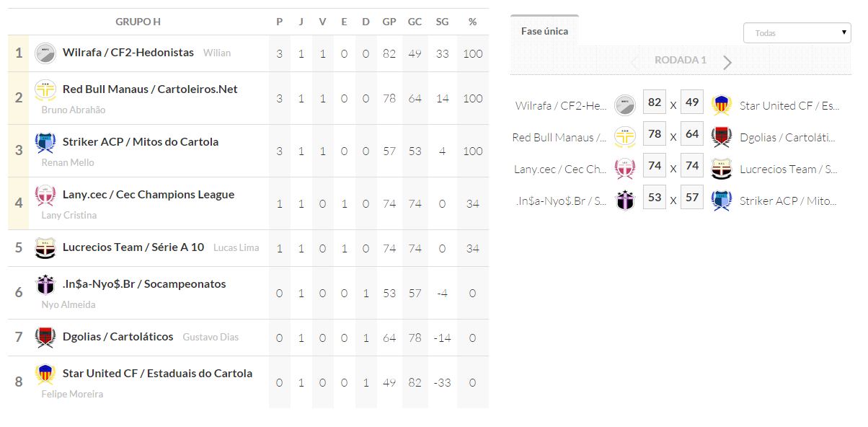Click Lany.cec crest in standings table
The image size is (868, 427).
coord(45,195)
